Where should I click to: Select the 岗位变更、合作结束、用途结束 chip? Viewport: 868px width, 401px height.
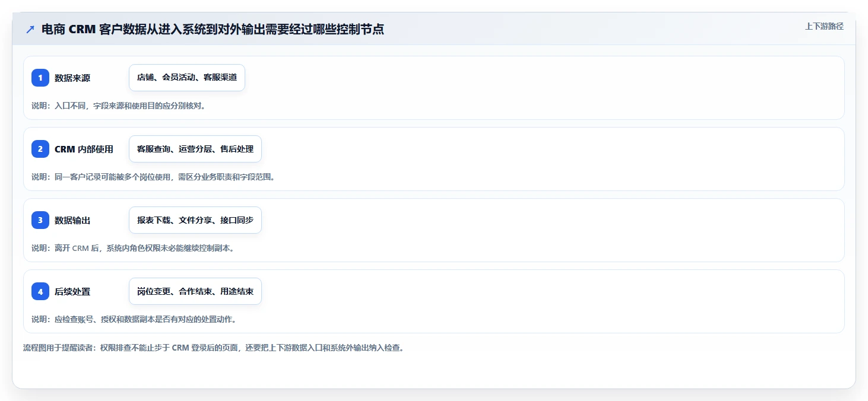[x=195, y=291]
